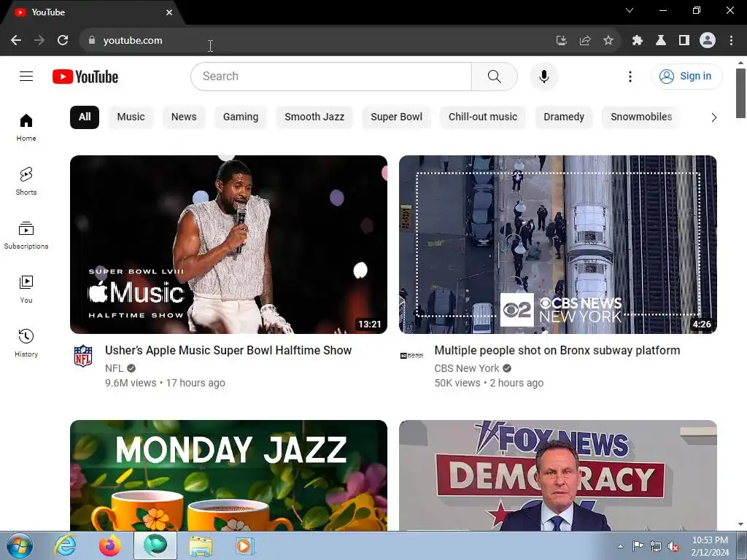The height and width of the screenshot is (560, 747).
Task: Open the Extensions puzzle icon
Action: pos(638,41)
